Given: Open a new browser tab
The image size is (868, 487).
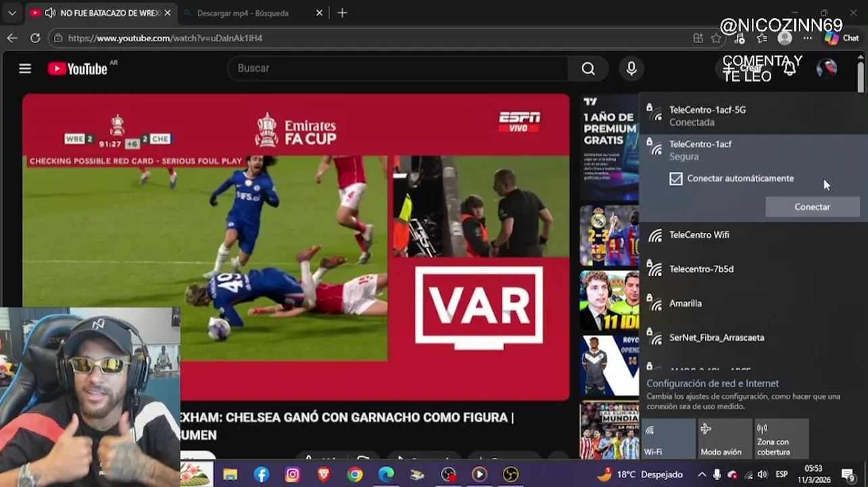Looking at the screenshot, I should point(342,13).
